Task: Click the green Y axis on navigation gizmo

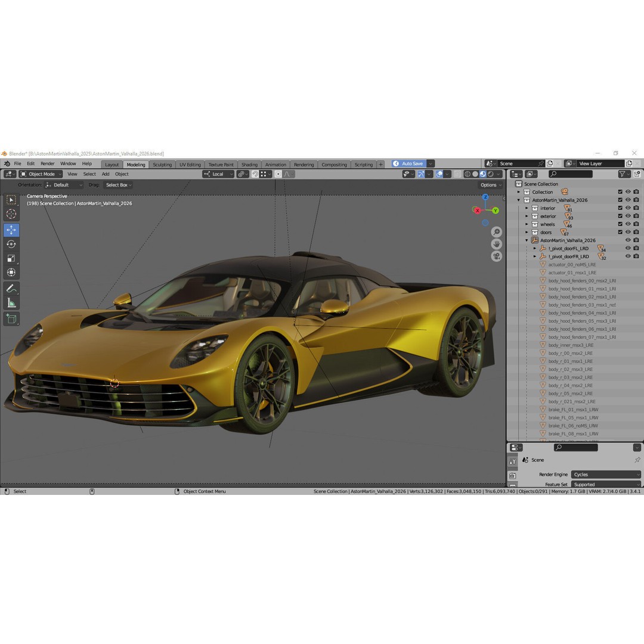Action: tap(496, 210)
